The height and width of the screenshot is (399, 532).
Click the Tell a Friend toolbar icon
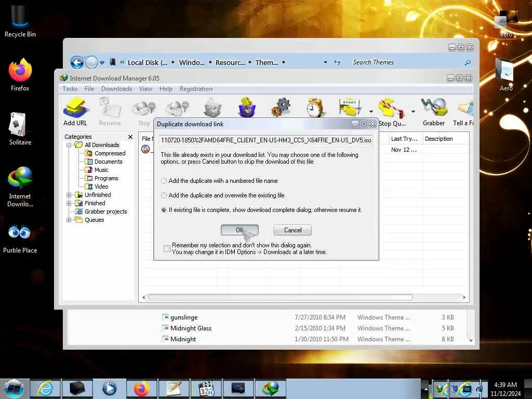click(x=463, y=112)
